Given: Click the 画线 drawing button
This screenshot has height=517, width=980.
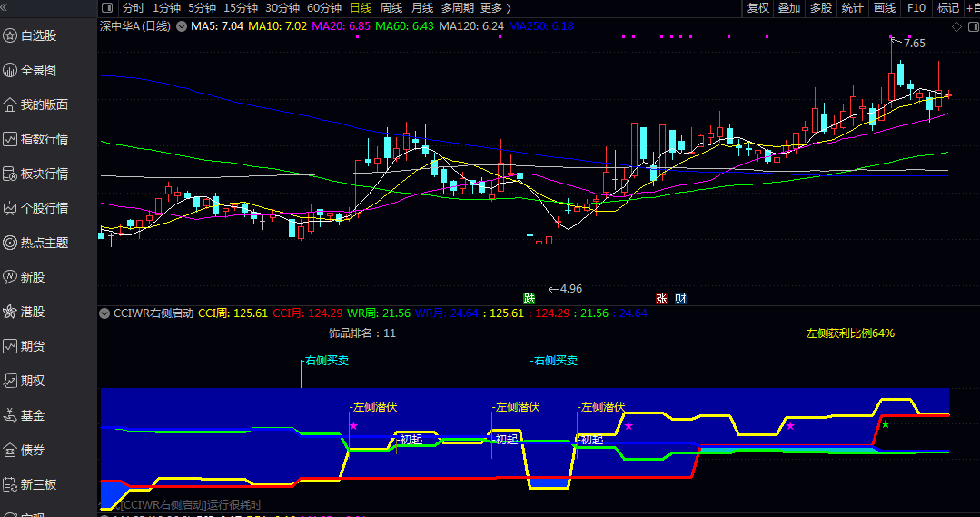Looking at the screenshot, I should click(x=885, y=7).
